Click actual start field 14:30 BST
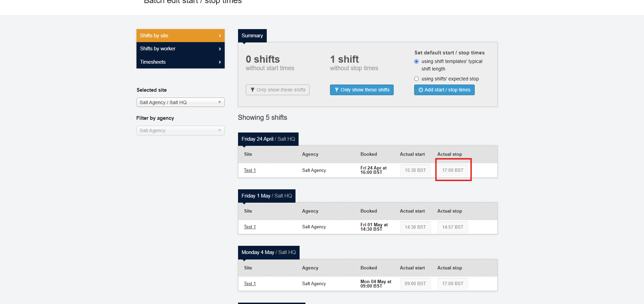 tap(415, 227)
